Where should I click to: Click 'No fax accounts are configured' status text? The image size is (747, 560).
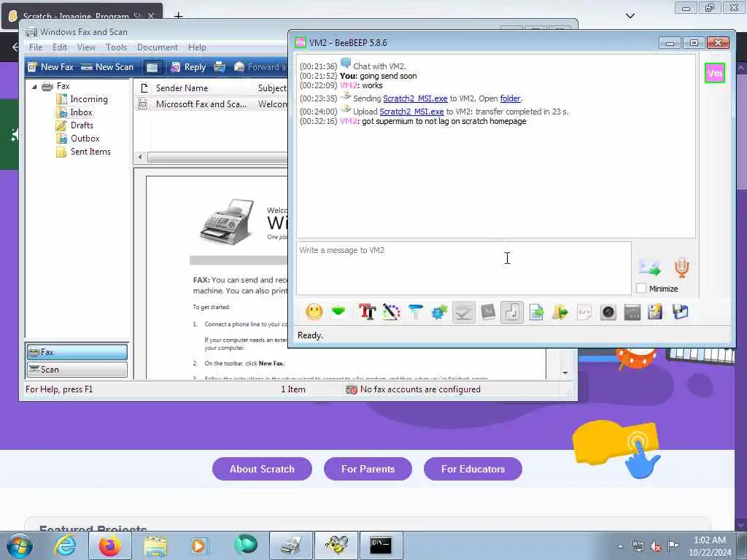pos(420,389)
